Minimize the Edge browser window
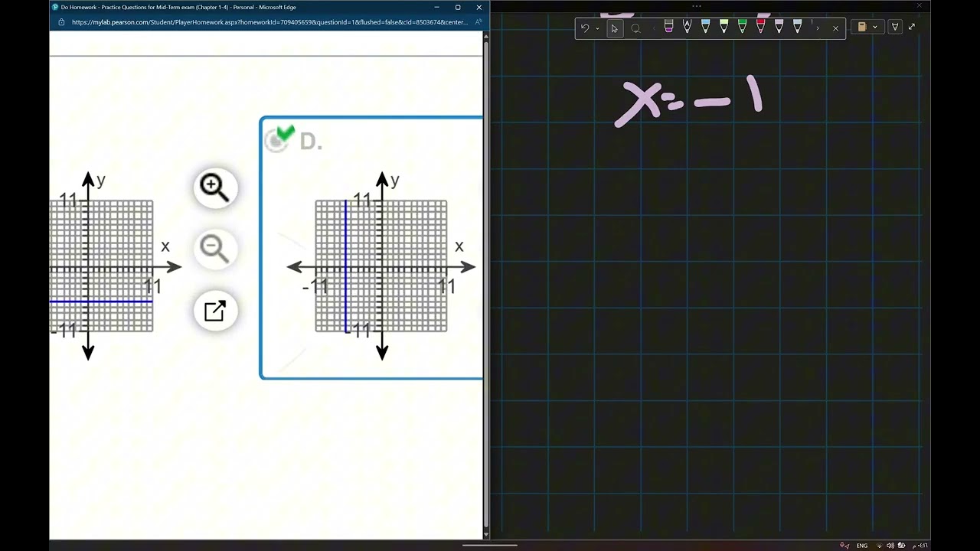The height and width of the screenshot is (551, 980). (436, 7)
